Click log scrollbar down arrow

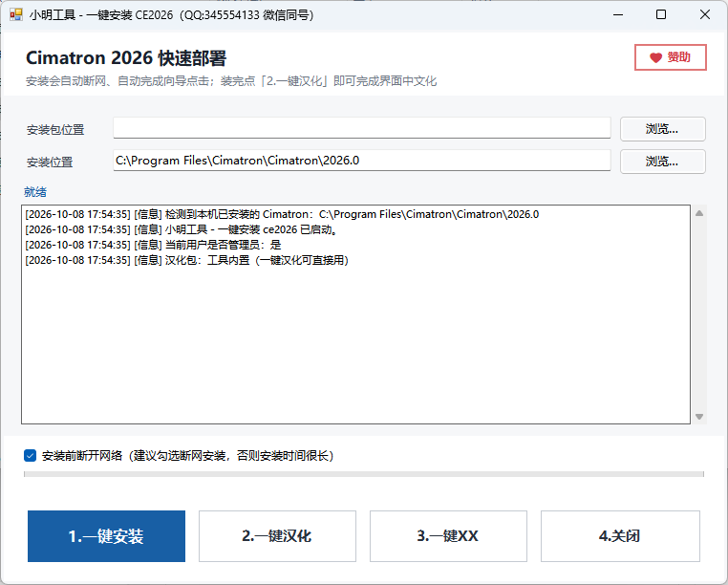tap(699, 417)
